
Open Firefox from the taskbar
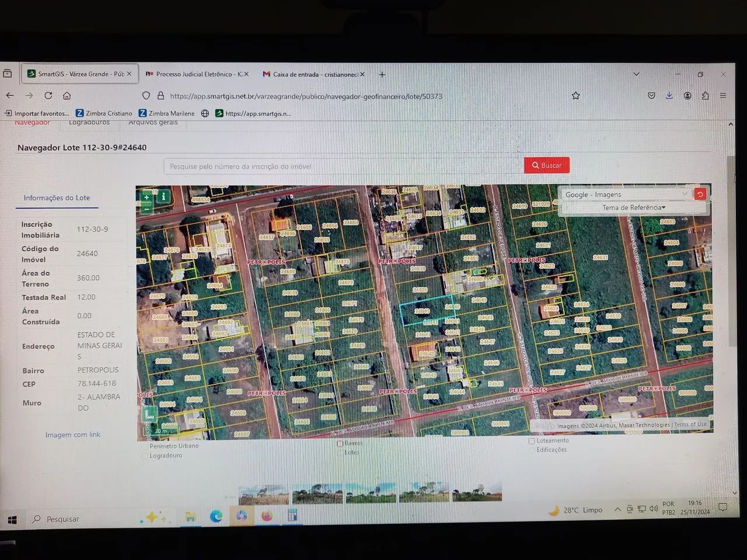[x=267, y=516]
